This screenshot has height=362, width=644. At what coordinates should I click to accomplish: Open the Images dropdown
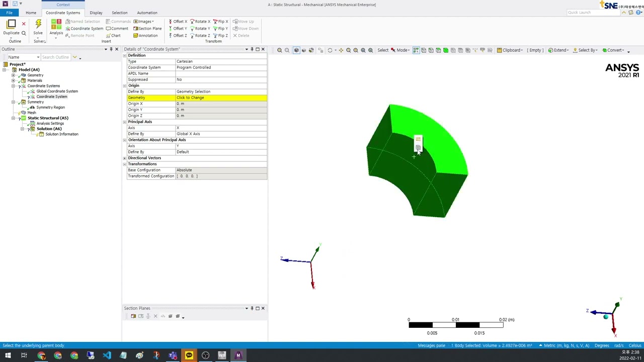pos(144,22)
